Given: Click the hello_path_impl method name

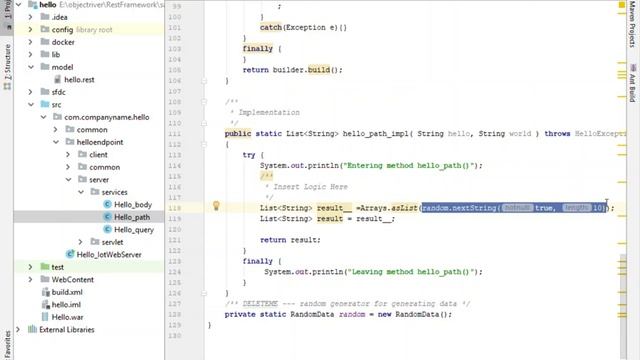Looking at the screenshot, I should coord(376,134).
